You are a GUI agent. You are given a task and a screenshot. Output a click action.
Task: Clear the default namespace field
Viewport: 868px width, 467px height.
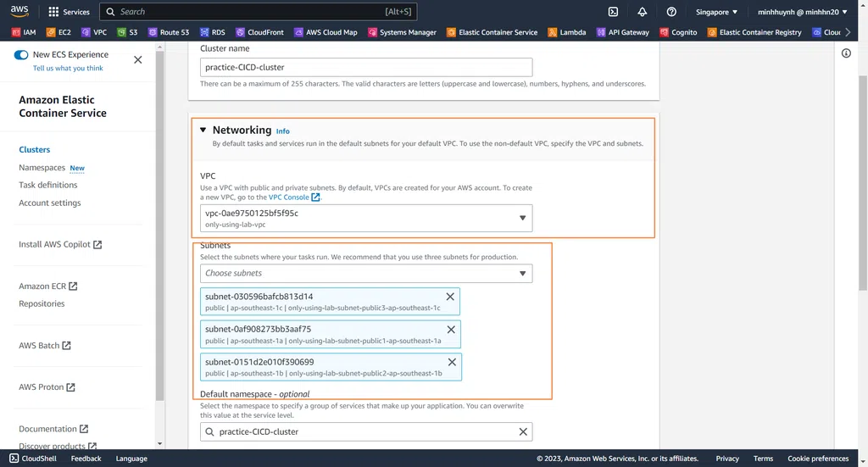[523, 431]
